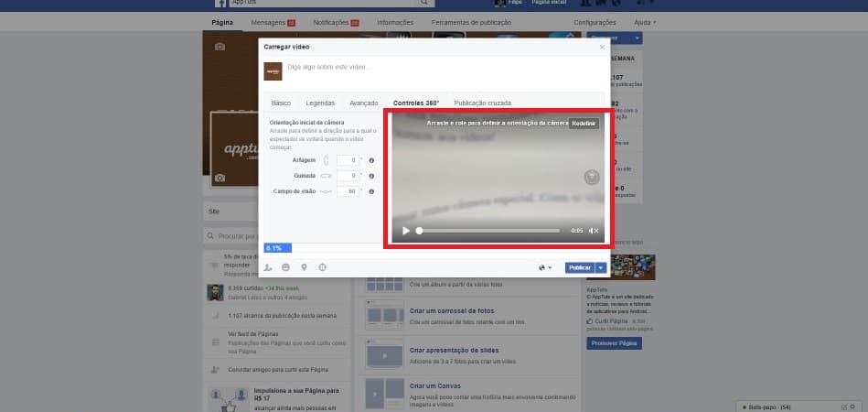The height and width of the screenshot is (412, 868).
Task: Open Configurações page settings
Action: click(x=595, y=23)
